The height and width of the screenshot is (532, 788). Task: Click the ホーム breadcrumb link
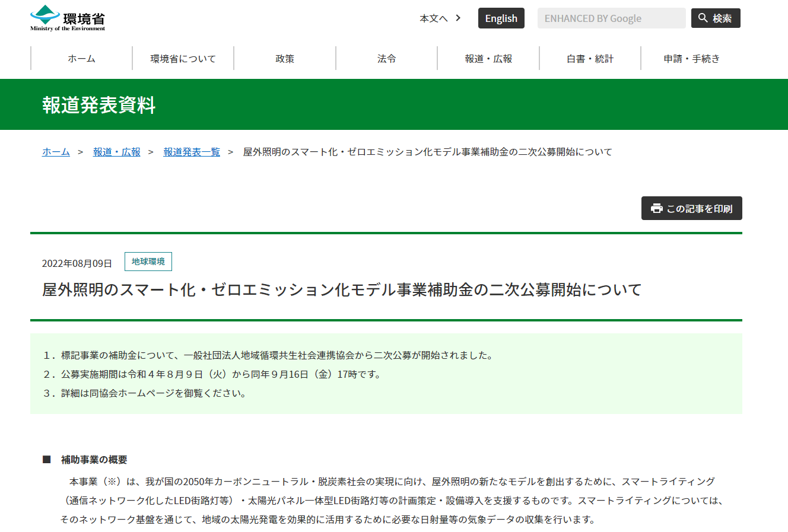pos(56,152)
